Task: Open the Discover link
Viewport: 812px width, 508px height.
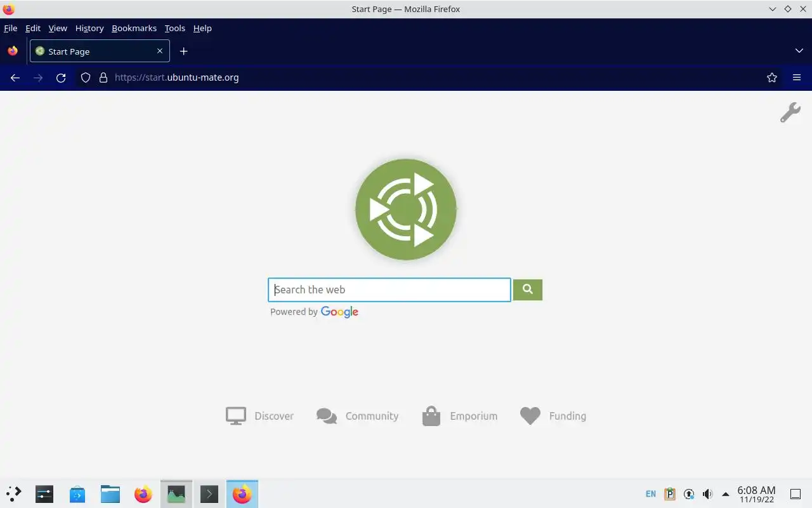Action: [274, 416]
